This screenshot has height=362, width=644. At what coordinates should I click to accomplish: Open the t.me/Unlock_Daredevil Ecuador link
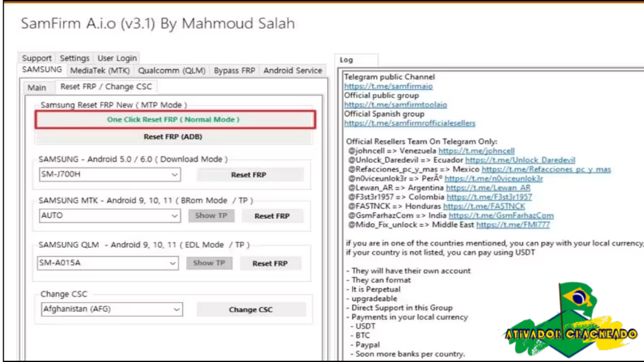click(x=520, y=160)
